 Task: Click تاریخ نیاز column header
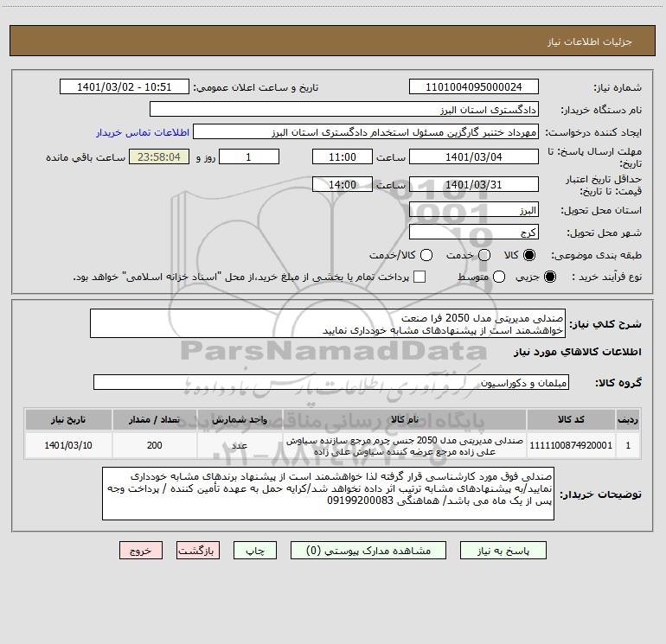point(68,420)
